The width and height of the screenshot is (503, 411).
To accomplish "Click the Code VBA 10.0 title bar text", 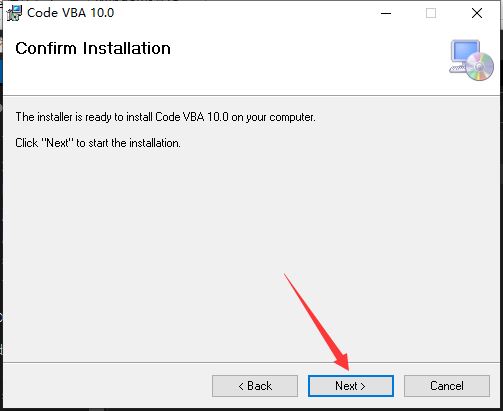I will tap(71, 13).
